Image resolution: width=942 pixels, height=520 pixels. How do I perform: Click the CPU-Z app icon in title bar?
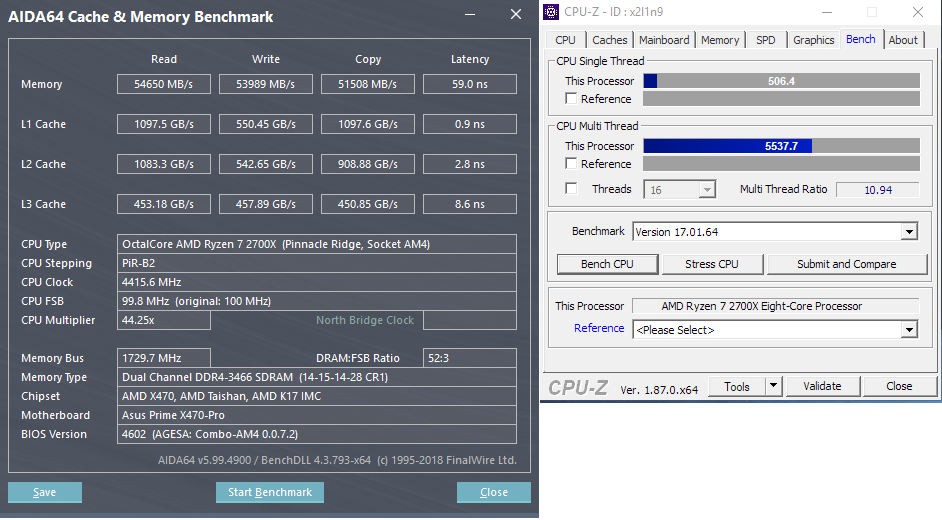[x=551, y=12]
